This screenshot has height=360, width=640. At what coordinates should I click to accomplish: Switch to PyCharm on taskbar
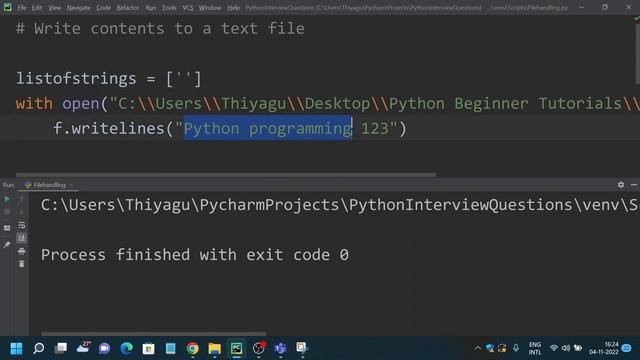(x=237, y=349)
